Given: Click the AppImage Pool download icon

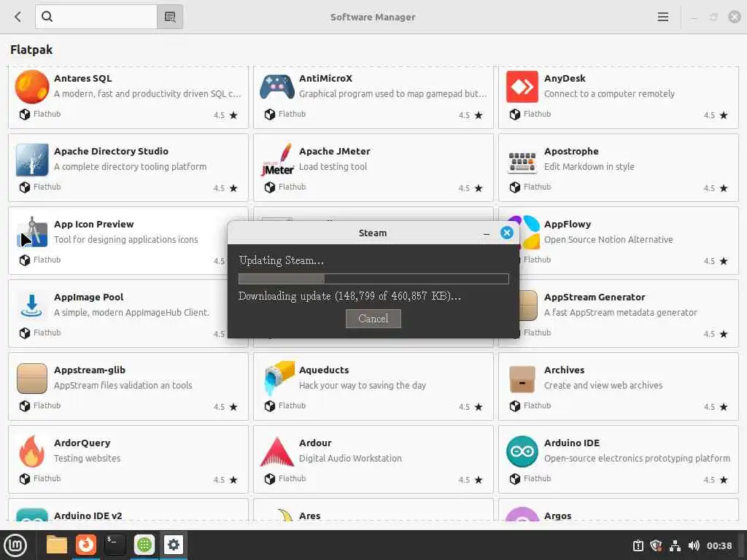Looking at the screenshot, I should tap(32, 306).
